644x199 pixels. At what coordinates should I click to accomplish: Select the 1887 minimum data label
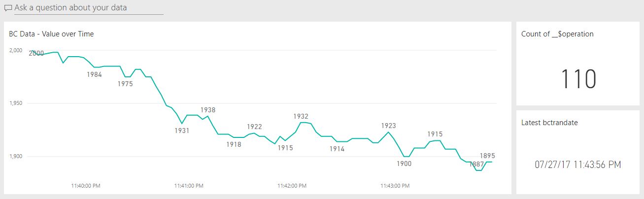click(476, 164)
